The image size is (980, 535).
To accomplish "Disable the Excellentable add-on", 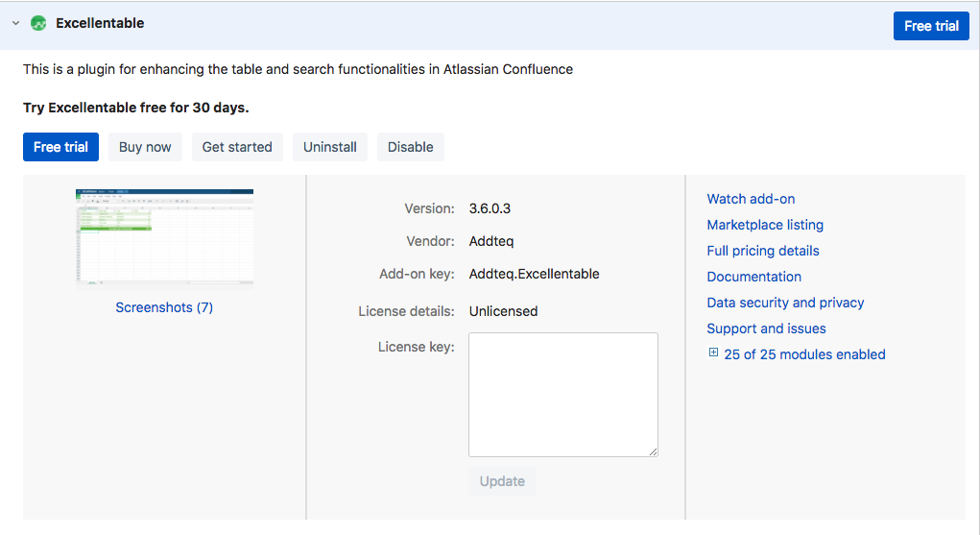I will [410, 147].
